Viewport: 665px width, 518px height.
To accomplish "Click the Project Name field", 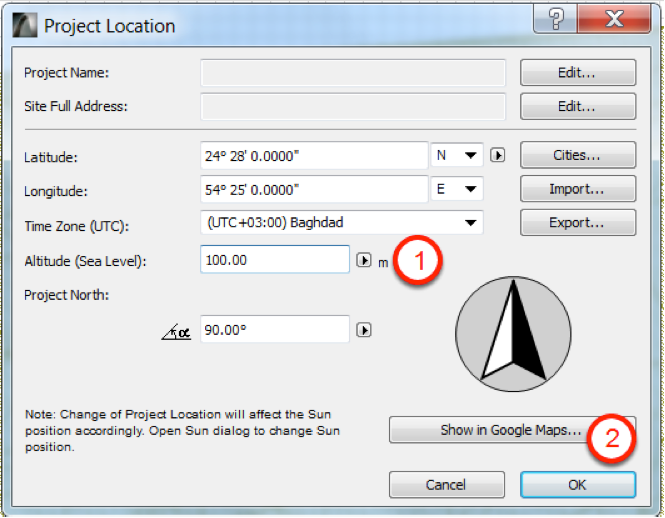I will coord(353,73).
